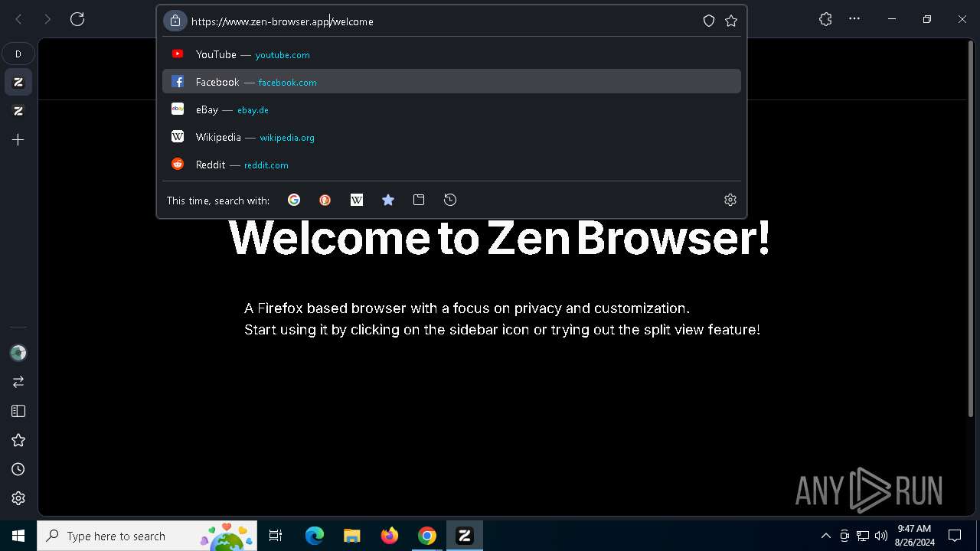Open the three-dots application menu

tap(854, 19)
